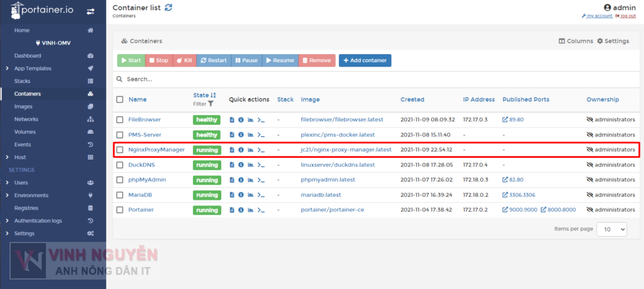Open console icon for the MariaDB container
The height and width of the screenshot is (289, 644).
point(261,195)
